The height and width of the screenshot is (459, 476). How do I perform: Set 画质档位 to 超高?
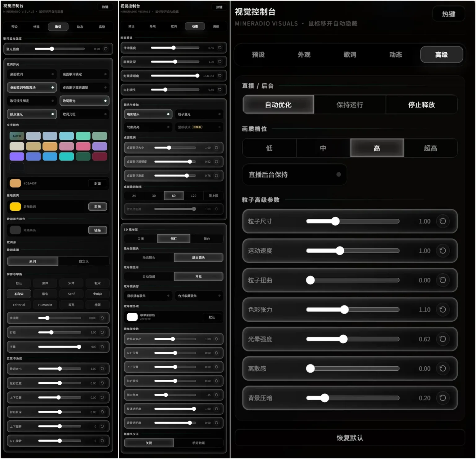[430, 148]
